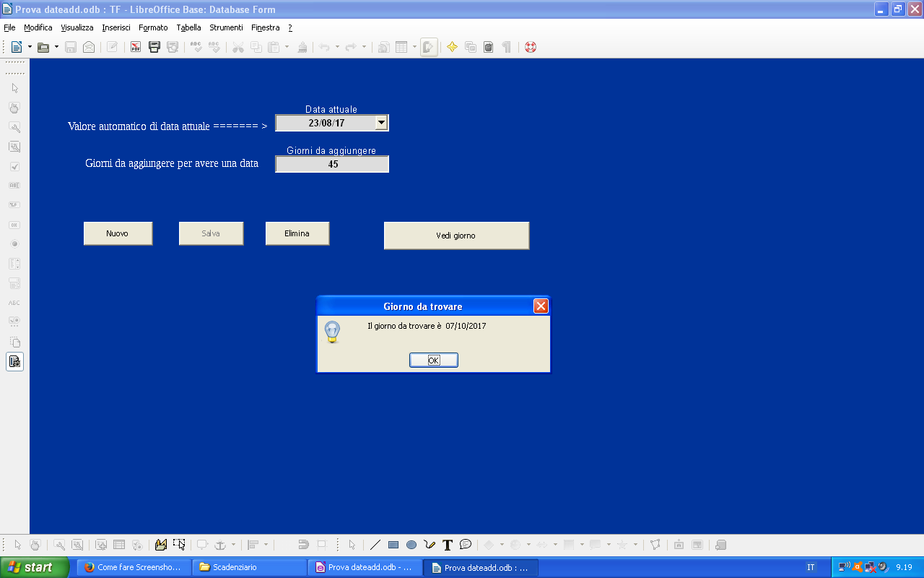This screenshot has width=924, height=578.
Task: Select the Freeform Line tool
Action: point(430,545)
